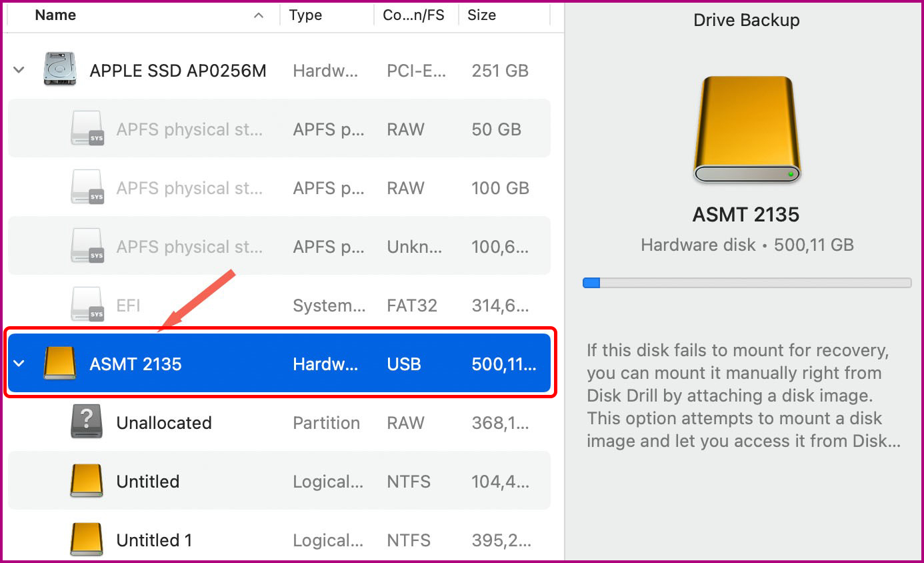Click the Name column sort chevron
This screenshot has width=924, height=563.
(259, 14)
